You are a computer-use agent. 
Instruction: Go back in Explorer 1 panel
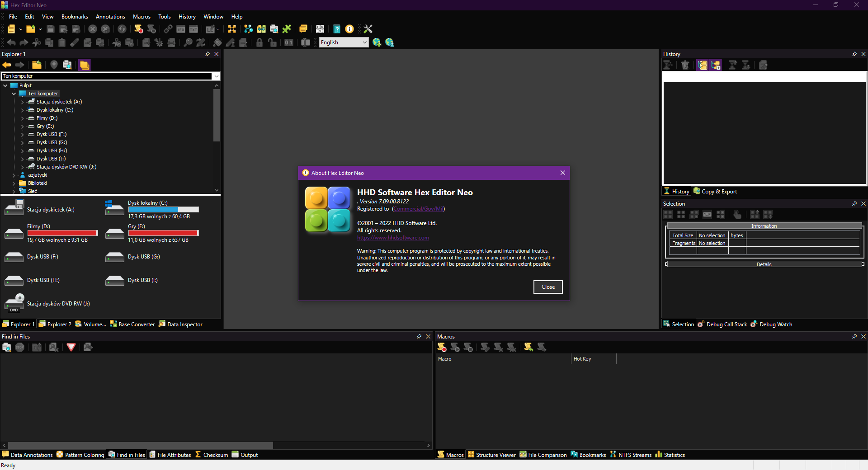pyautogui.click(x=7, y=65)
